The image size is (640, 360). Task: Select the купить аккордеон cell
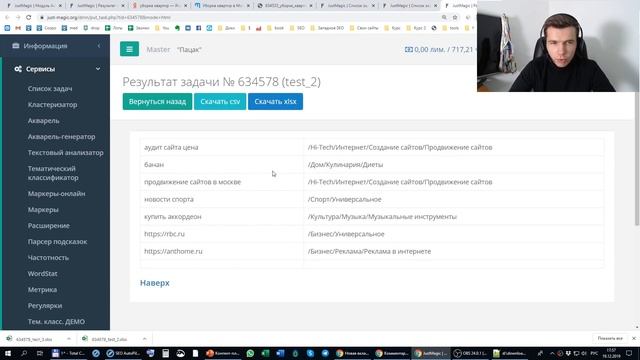pyautogui.click(x=222, y=217)
